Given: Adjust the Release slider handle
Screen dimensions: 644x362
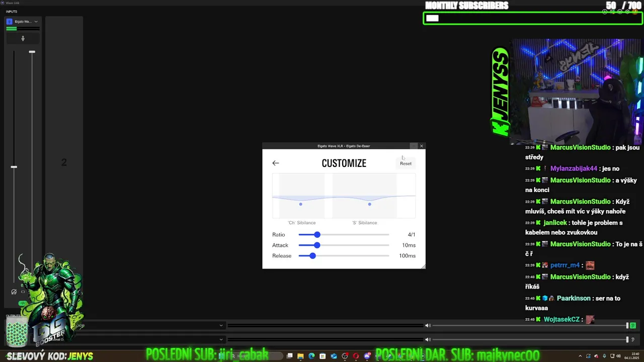Looking at the screenshot, I should coord(312,256).
